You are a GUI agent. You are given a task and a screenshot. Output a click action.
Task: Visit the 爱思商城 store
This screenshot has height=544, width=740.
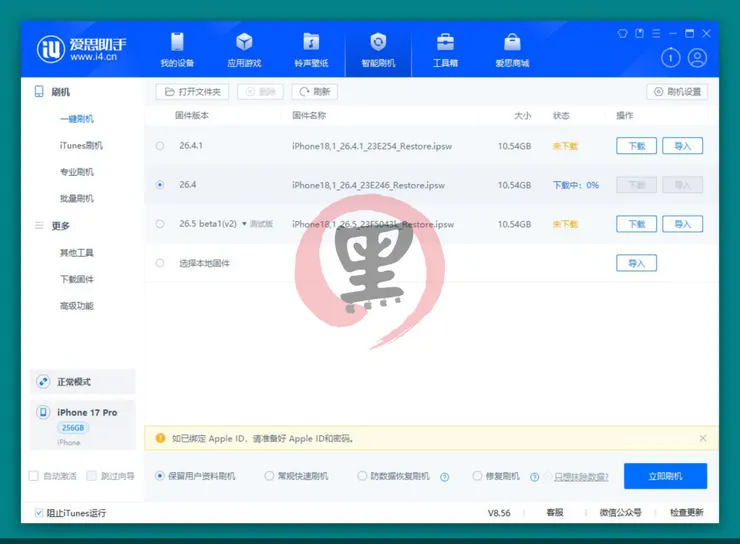tap(512, 50)
